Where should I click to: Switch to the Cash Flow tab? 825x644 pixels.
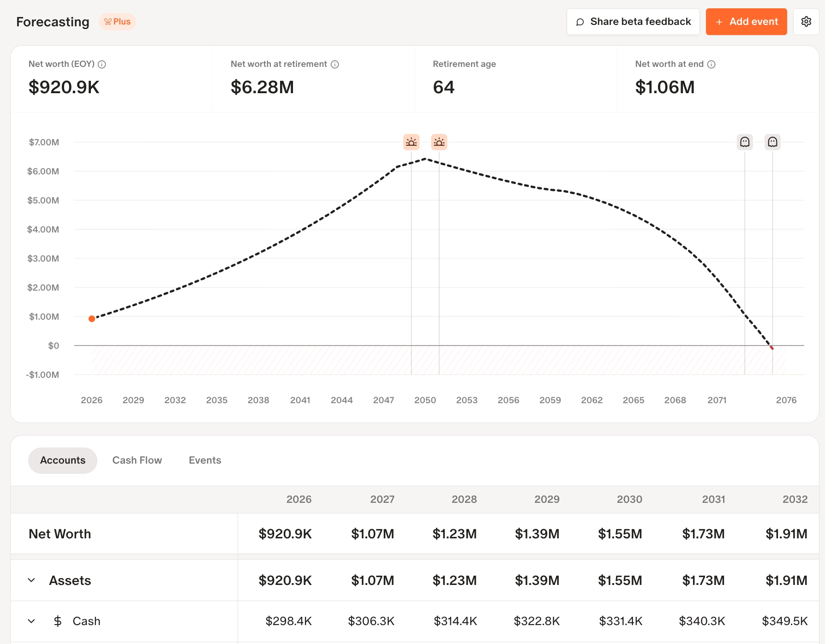[137, 460]
